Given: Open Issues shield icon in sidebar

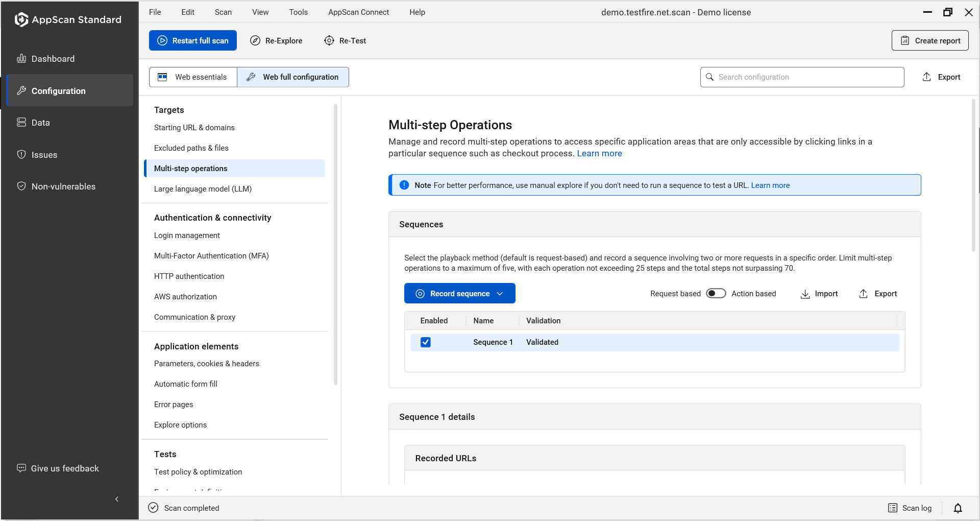Looking at the screenshot, I should tap(21, 154).
